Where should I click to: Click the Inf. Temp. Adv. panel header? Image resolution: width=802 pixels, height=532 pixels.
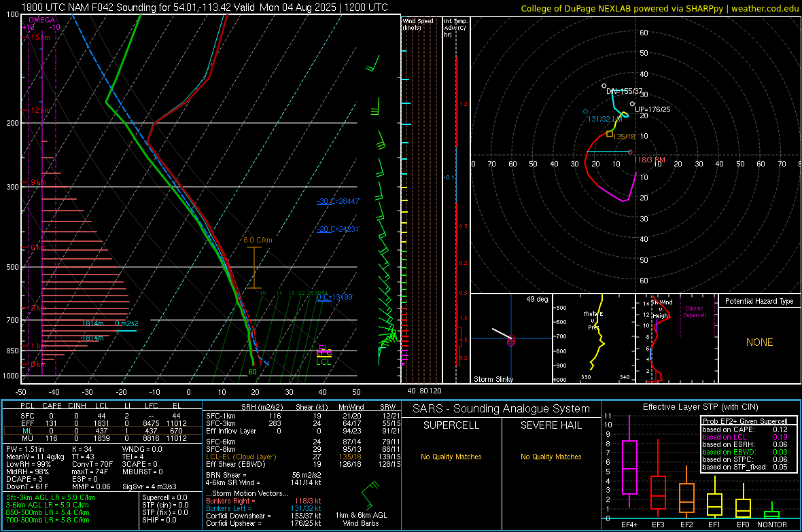click(455, 28)
